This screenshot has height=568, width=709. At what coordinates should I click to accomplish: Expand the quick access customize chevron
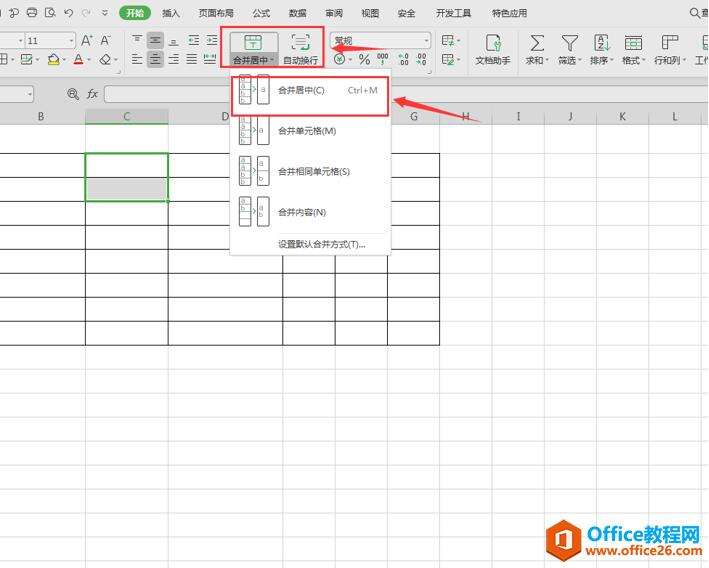(x=104, y=13)
